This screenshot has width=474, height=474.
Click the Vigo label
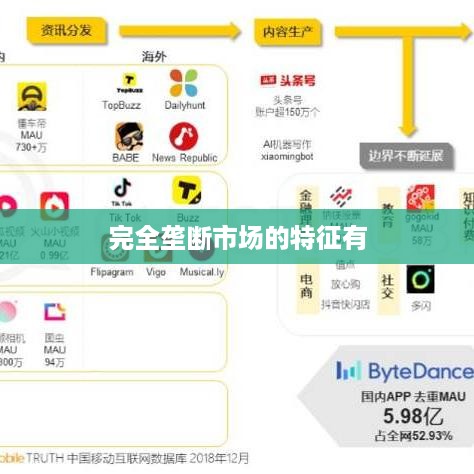pos(156,272)
